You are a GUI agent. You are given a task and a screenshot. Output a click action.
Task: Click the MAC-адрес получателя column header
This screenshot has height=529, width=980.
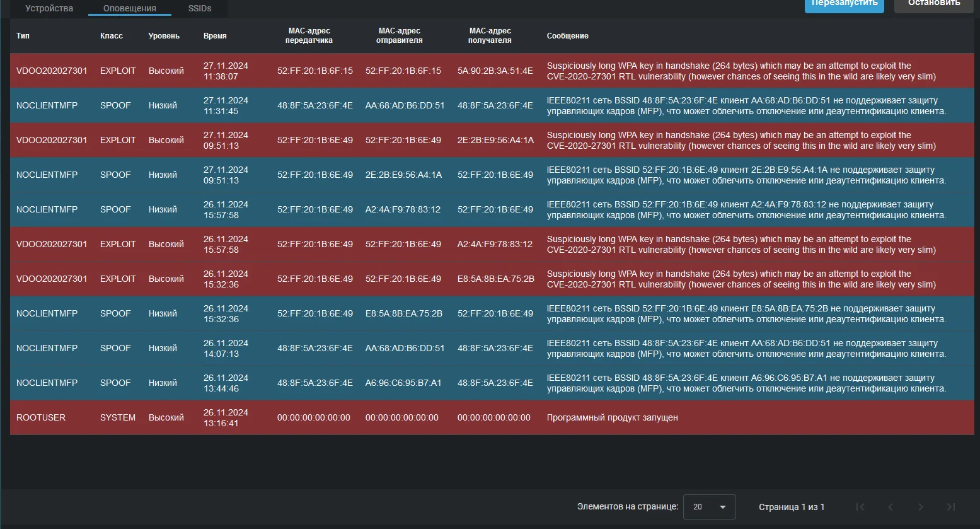click(x=490, y=35)
